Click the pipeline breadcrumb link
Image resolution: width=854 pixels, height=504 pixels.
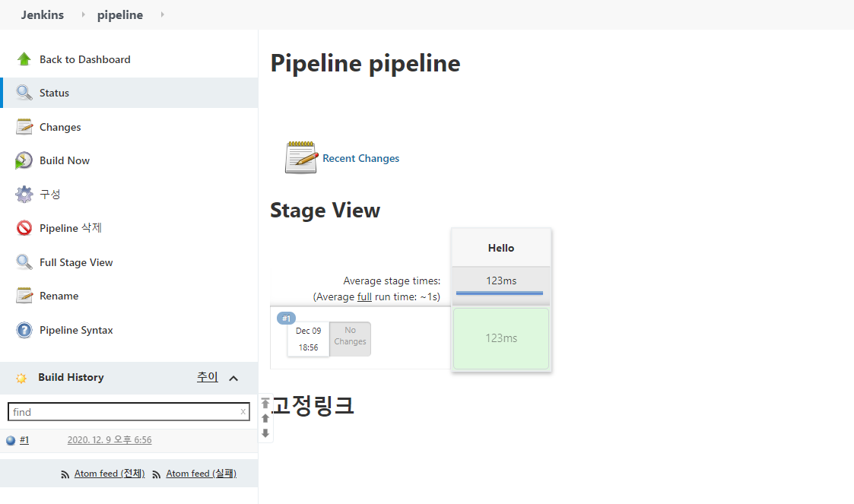[x=120, y=14]
